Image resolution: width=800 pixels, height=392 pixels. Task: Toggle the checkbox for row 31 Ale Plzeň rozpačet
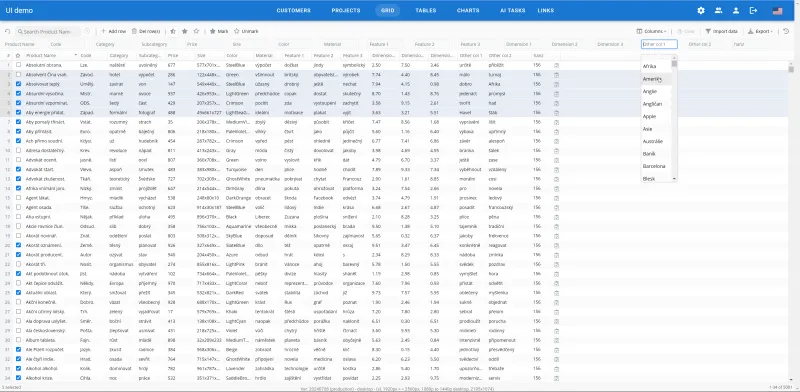coord(18,350)
